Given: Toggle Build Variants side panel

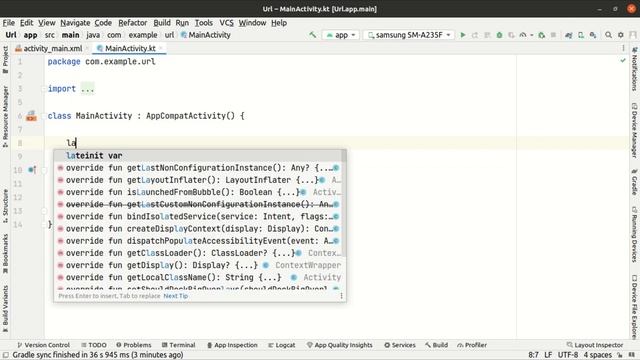Looking at the screenshot, I should coord(5,309).
